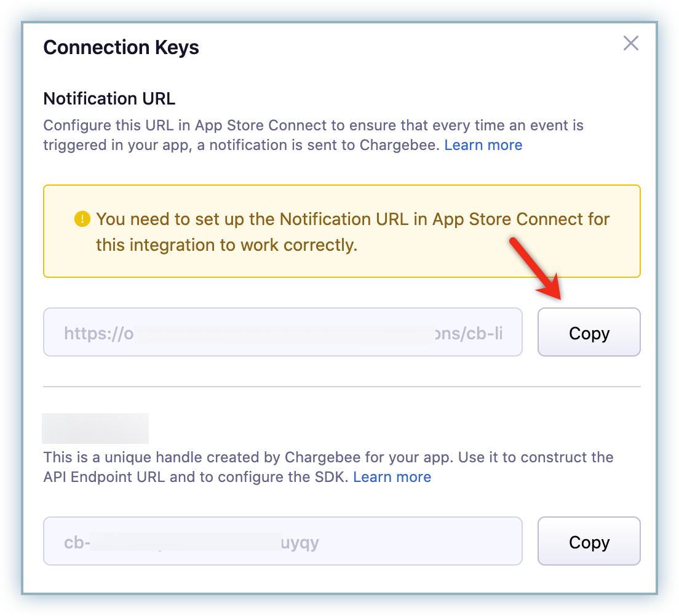Copy the Notification URL
This screenshot has width=679, height=616.
point(589,332)
